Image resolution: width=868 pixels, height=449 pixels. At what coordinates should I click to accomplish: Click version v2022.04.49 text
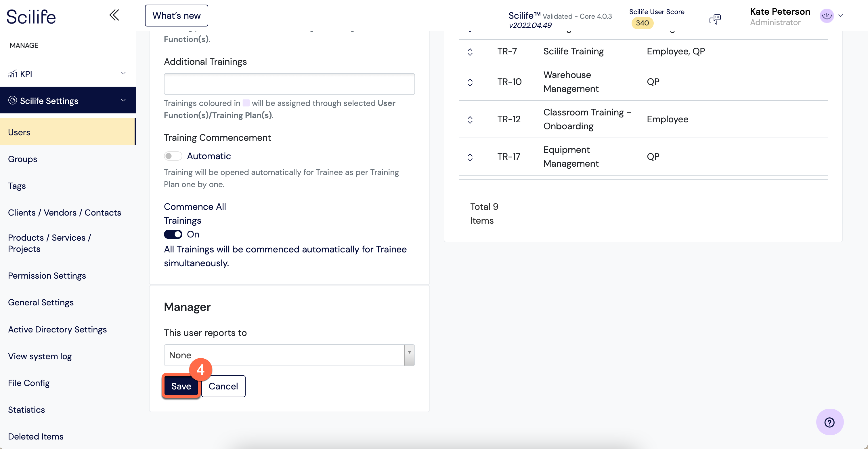pyautogui.click(x=530, y=25)
